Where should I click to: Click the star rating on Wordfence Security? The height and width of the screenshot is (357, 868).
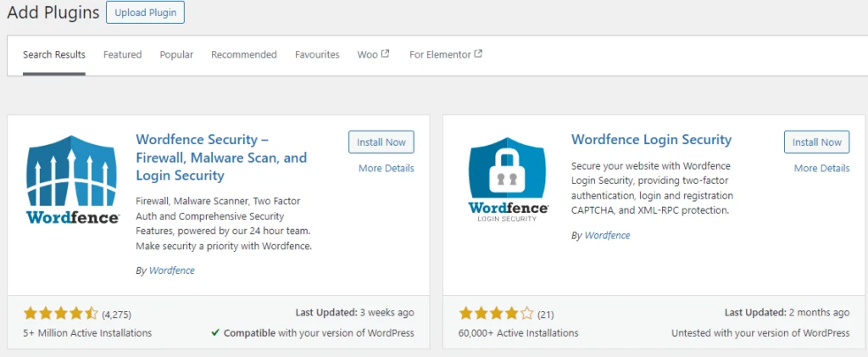pos(61,315)
